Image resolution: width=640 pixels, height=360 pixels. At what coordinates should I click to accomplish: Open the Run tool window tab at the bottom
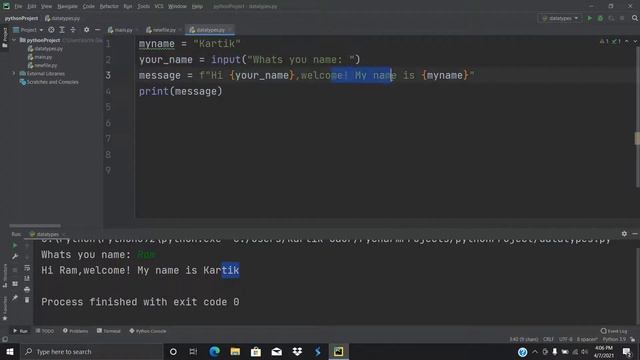[x=20, y=331]
